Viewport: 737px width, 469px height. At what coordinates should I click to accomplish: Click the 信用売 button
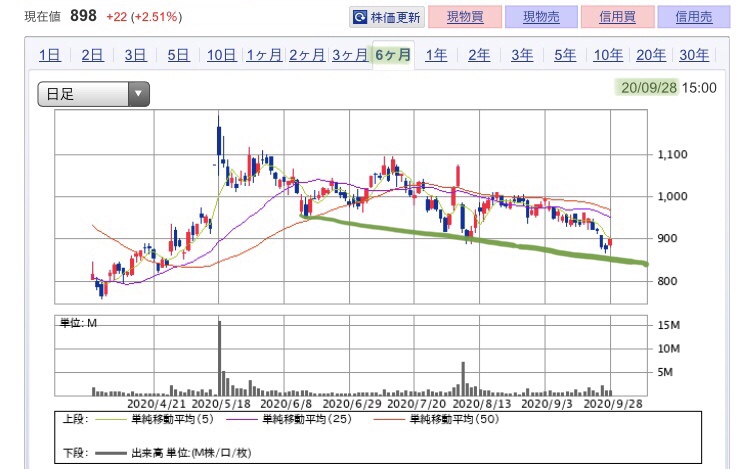(x=694, y=17)
